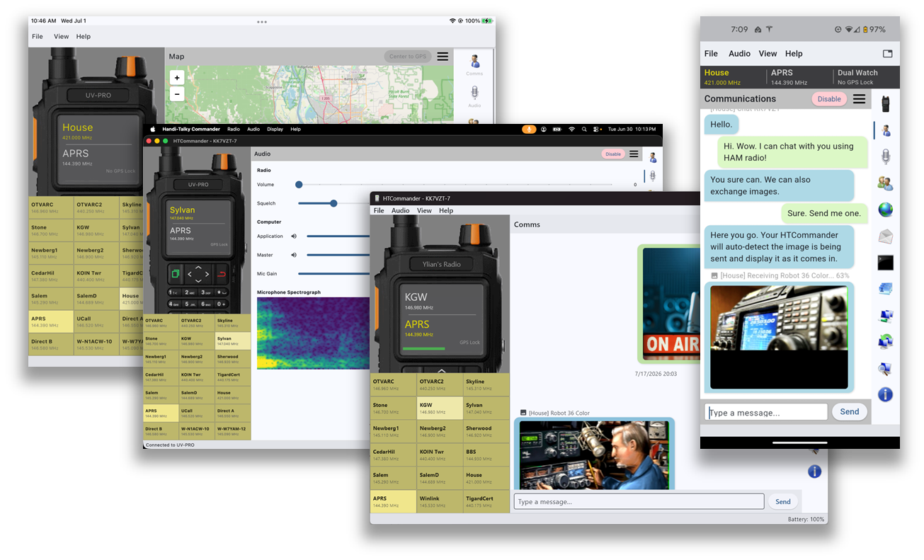The width and height of the screenshot is (924, 560).
Task: Open the Robot 36 Color image in Windows chat
Action: 594,455
